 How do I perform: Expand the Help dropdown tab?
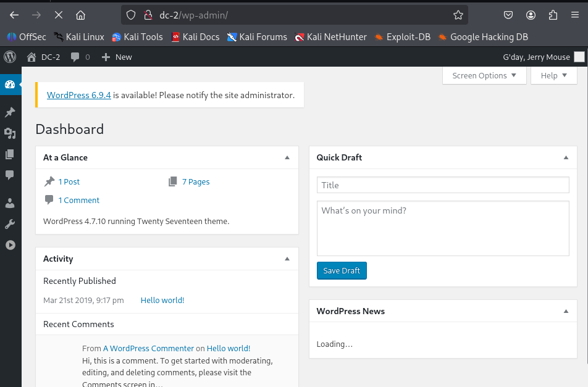[x=553, y=75]
